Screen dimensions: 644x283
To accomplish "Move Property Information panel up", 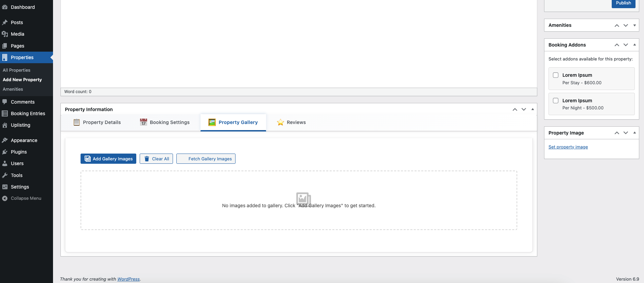I will coord(515,109).
